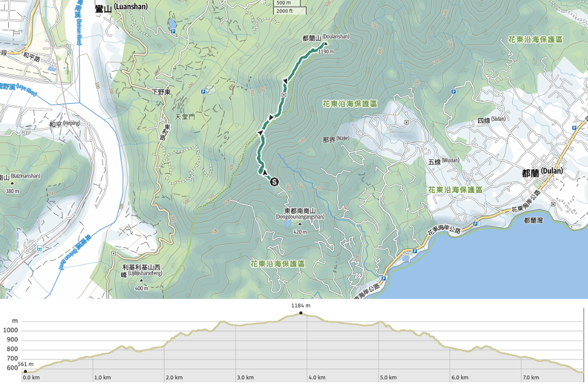
Task: Select the 1184 m high point on elevation profile
Action: point(301,313)
